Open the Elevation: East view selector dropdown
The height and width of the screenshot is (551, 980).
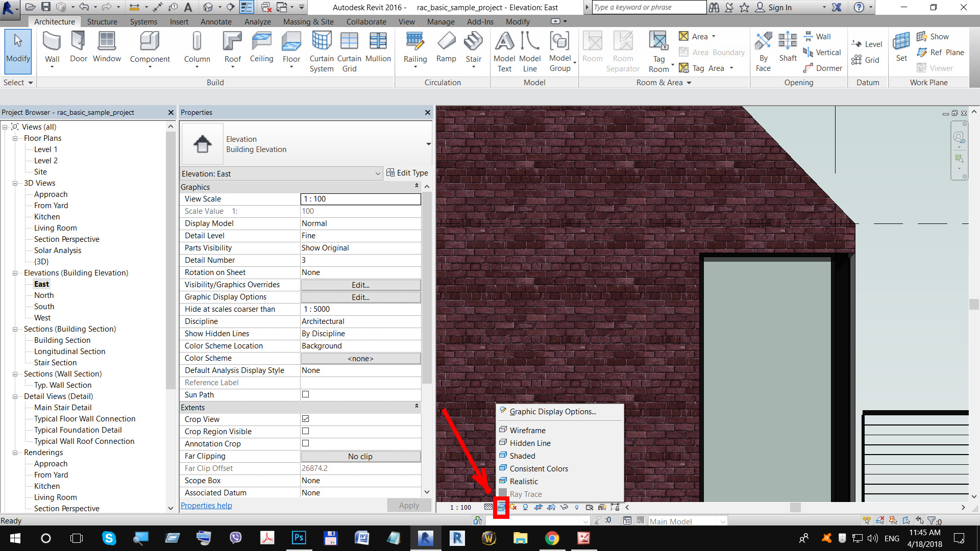click(x=378, y=173)
